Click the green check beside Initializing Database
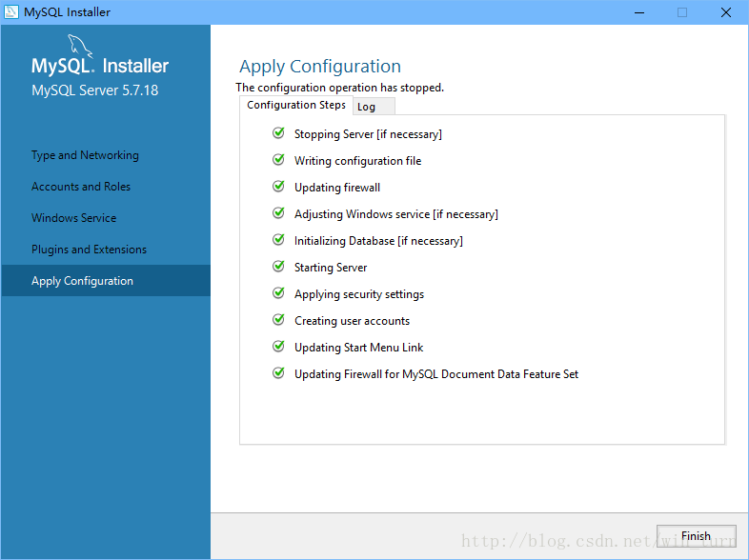Viewport: 749px width, 560px height. click(278, 241)
